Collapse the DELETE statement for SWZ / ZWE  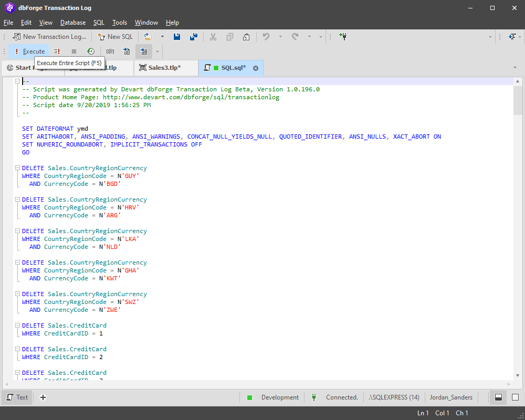18,293
